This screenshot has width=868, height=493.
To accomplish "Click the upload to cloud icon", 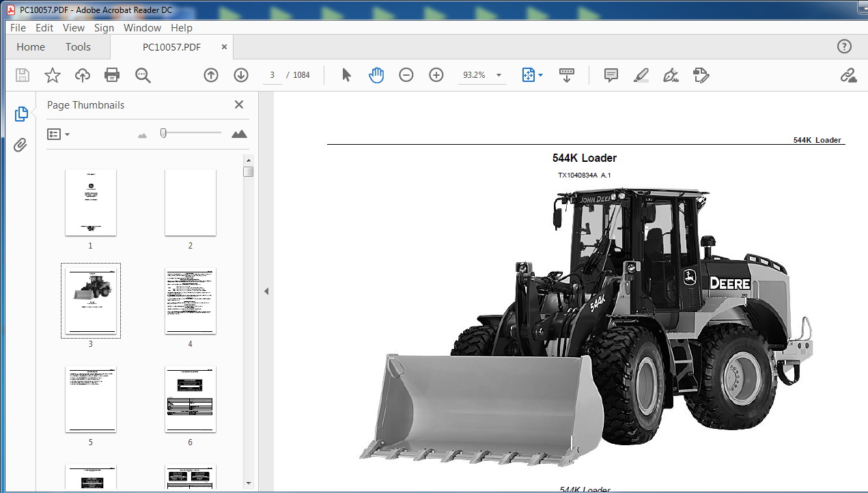I will (83, 75).
